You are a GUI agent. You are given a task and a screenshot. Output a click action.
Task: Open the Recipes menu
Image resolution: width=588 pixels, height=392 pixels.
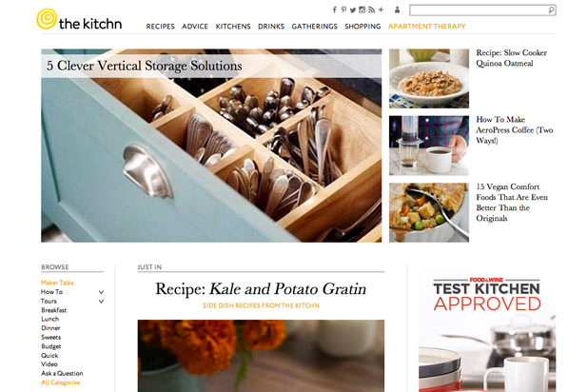point(160,27)
